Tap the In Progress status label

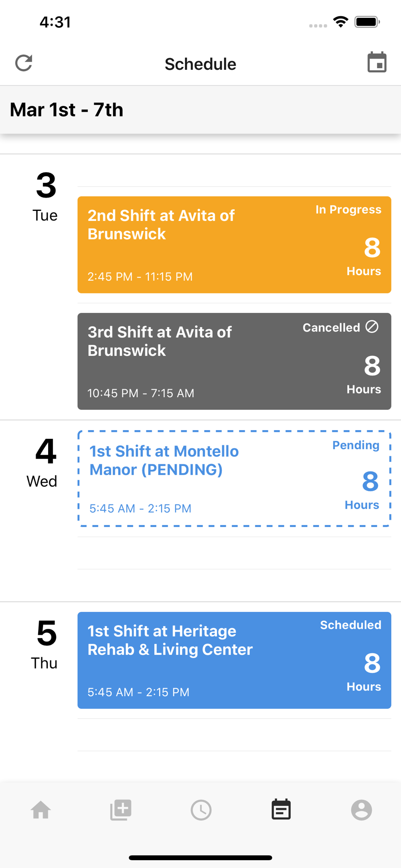(x=348, y=210)
